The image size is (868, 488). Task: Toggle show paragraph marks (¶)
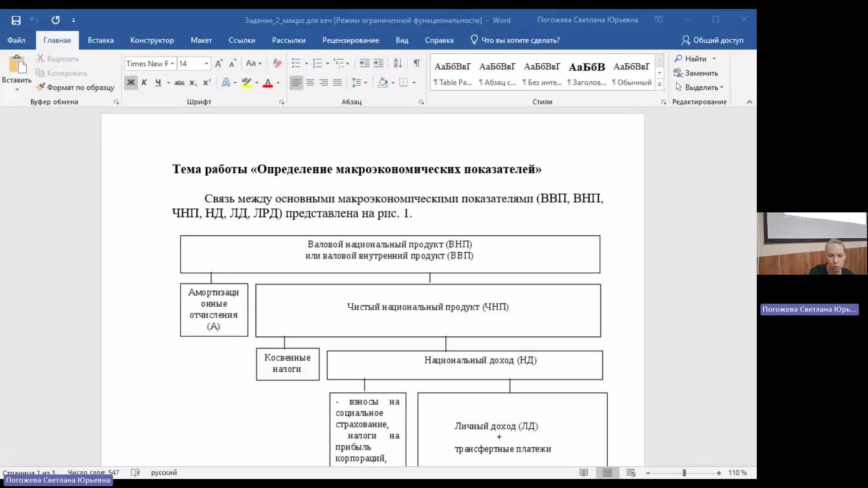(x=417, y=63)
